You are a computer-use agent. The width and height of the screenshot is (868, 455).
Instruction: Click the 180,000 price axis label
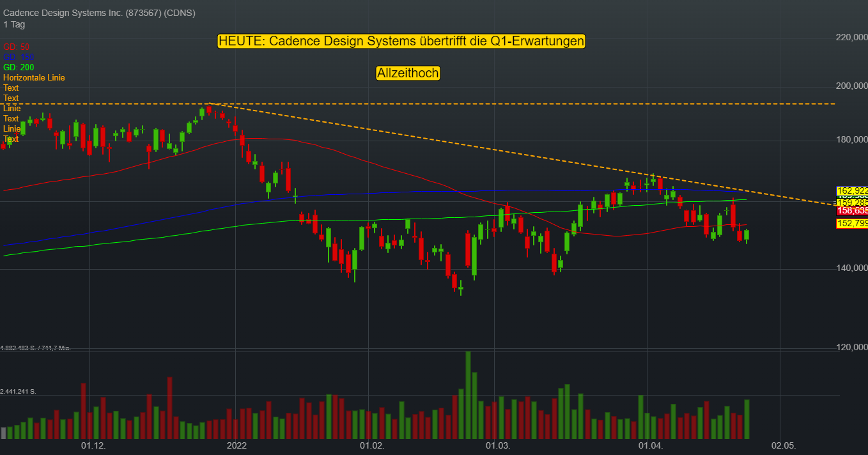click(x=852, y=139)
